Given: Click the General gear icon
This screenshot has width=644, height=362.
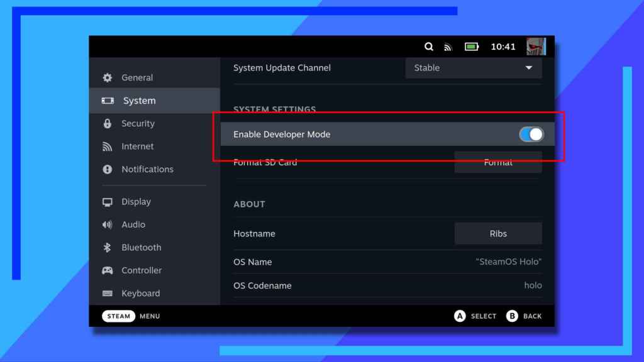Looking at the screenshot, I should [107, 77].
